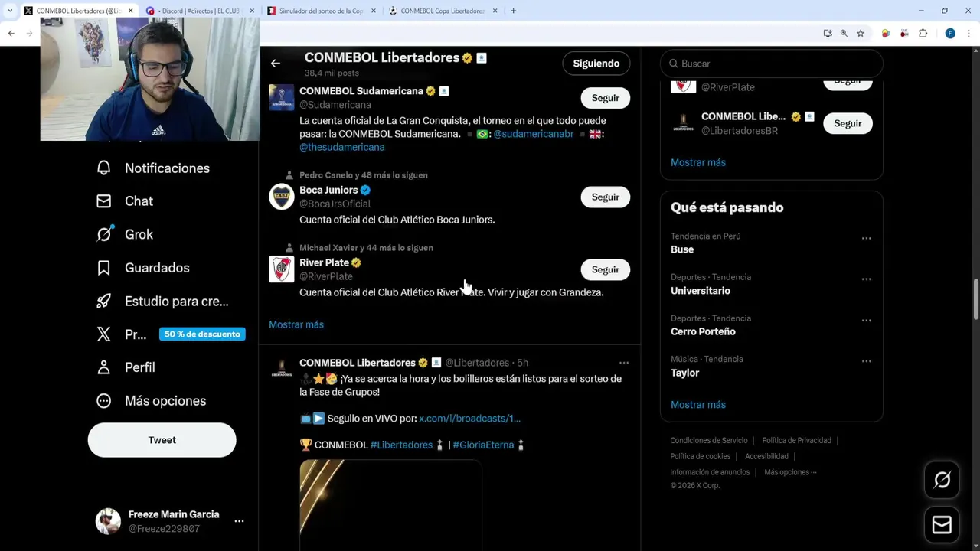Go back with the arrow beside CONMEBOL Libertadores
The height and width of the screenshot is (551, 980).
(276, 64)
